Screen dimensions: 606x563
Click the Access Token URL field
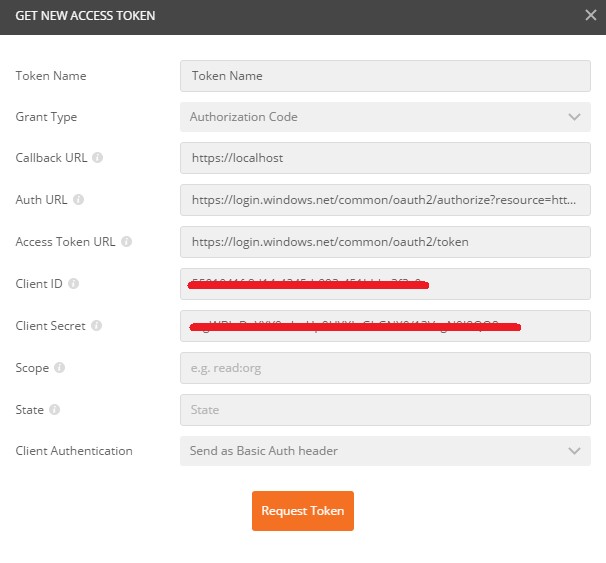pos(384,242)
